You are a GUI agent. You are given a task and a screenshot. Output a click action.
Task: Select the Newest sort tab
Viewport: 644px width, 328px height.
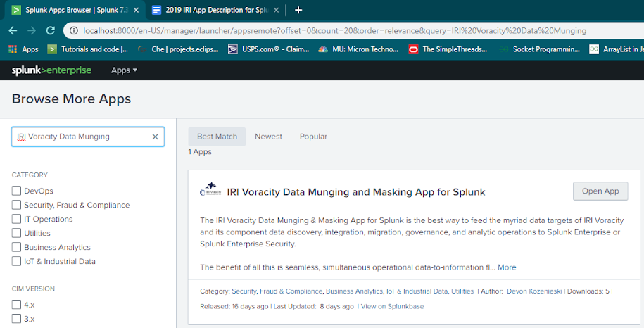pos(268,137)
